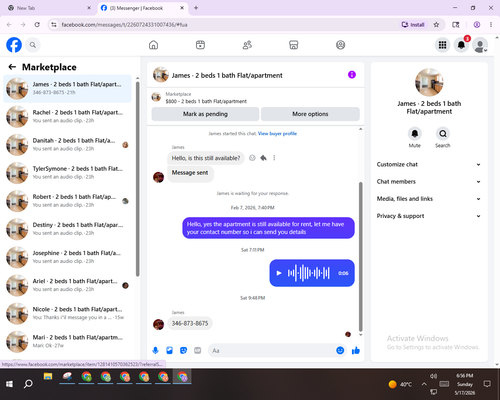The image size is (500, 400).
Task: Open Mari conversation in list
Action: (x=67, y=342)
